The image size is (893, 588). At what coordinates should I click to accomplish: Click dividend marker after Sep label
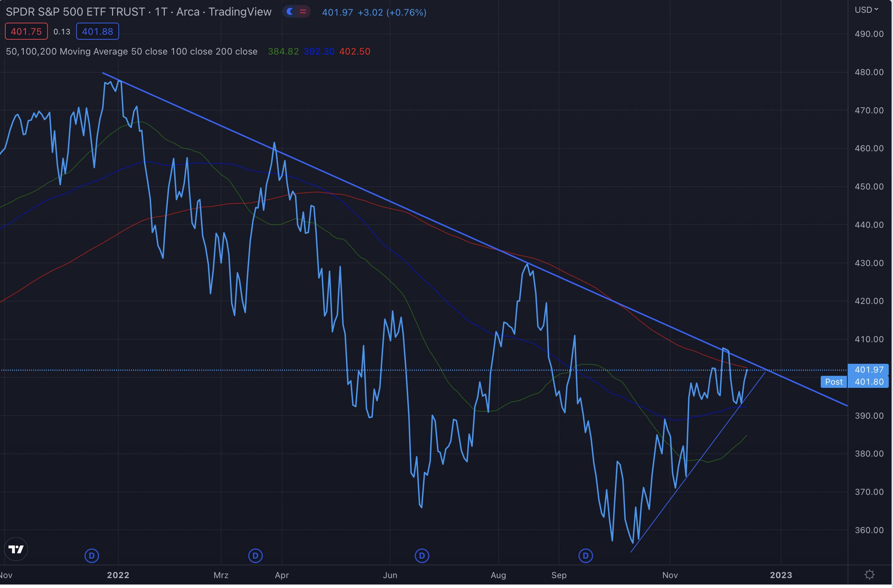tap(586, 555)
